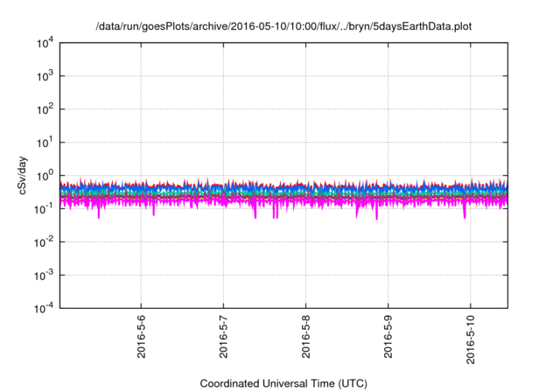Click the x-axis label Coordinated Universal Time (UTC)
The width and height of the screenshot is (560, 392).
coord(283,384)
